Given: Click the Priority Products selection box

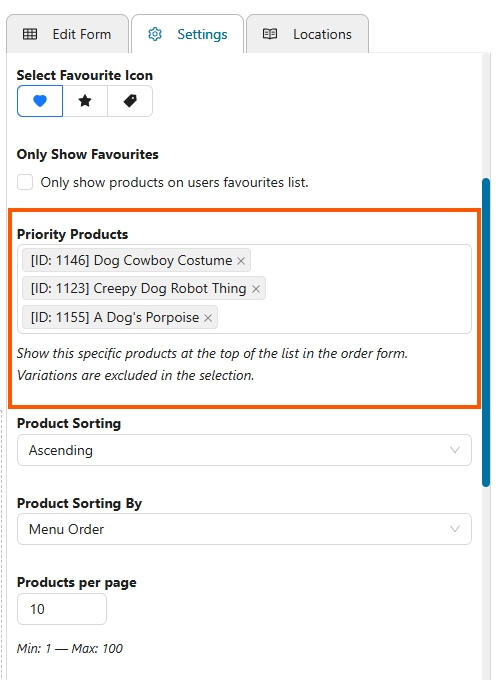Looking at the screenshot, I should (x=244, y=289).
